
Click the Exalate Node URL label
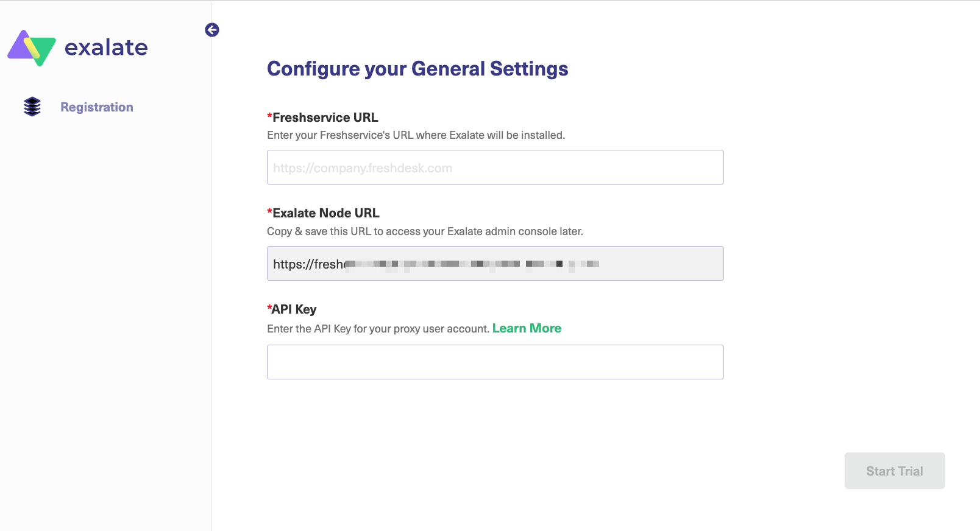coord(325,213)
